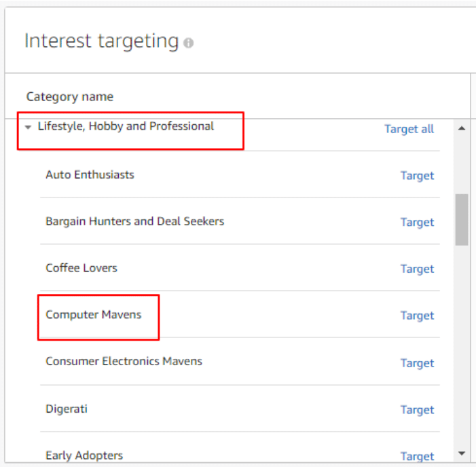Image resolution: width=476 pixels, height=467 pixels.
Task: Target the Computer Mavens segment
Action: tap(417, 316)
